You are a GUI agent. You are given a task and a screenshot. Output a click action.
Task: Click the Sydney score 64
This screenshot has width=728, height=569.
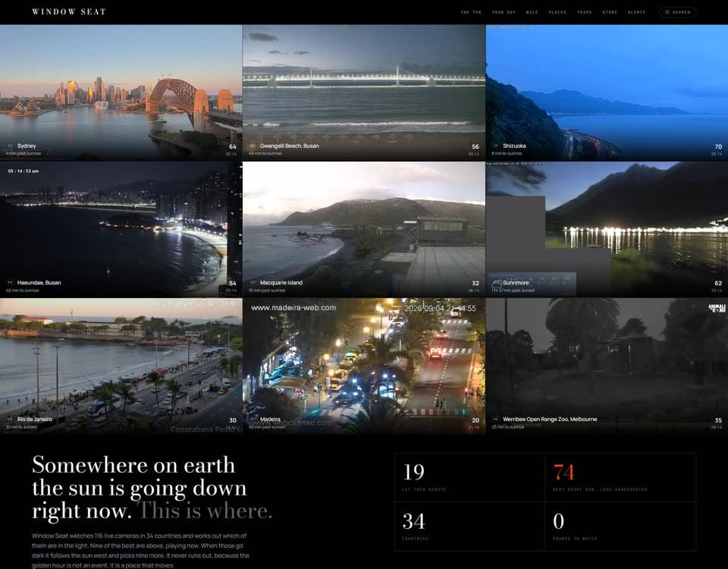[x=233, y=146]
